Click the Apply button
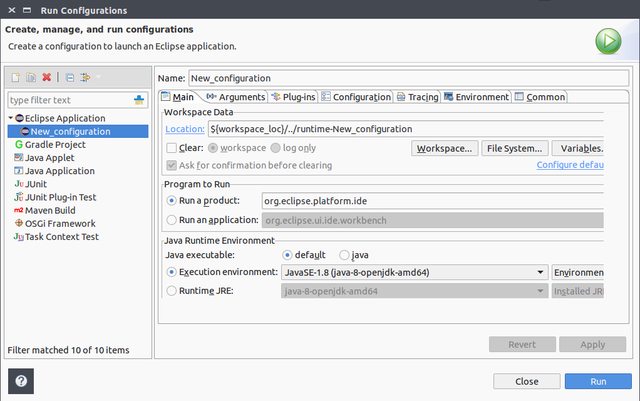This screenshot has width=640, height=401. (593, 344)
